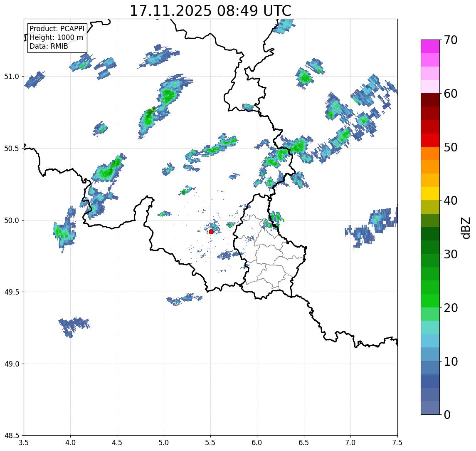Click longitude axis label 4.0
The width and height of the screenshot is (476, 451).
coord(70,443)
